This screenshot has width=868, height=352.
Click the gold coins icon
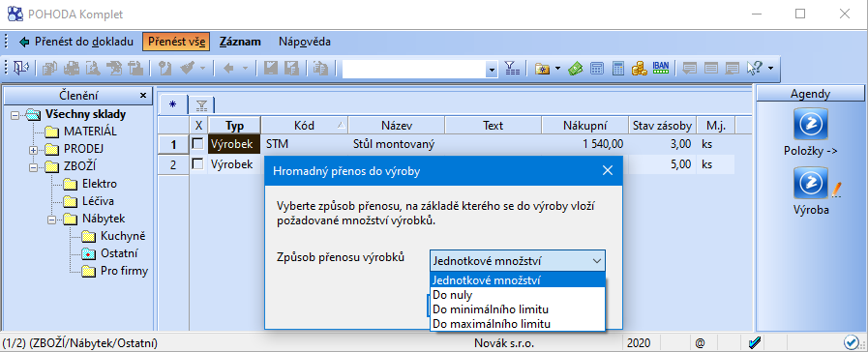click(x=640, y=68)
